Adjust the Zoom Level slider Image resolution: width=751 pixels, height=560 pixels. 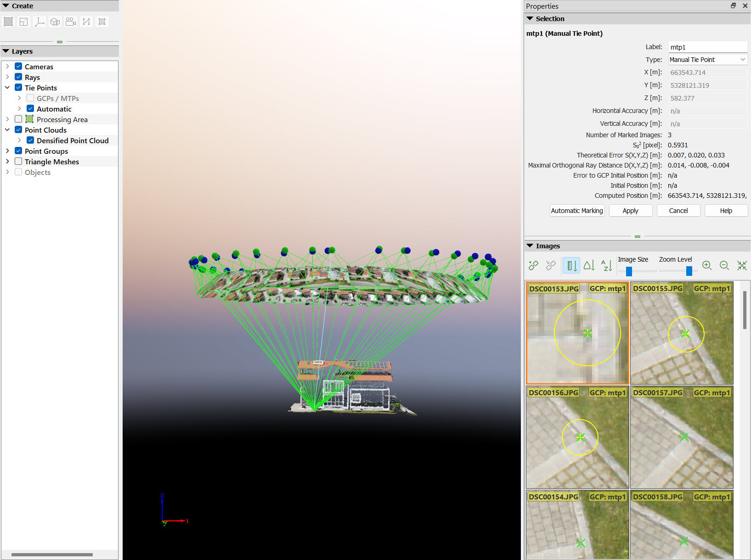point(688,271)
